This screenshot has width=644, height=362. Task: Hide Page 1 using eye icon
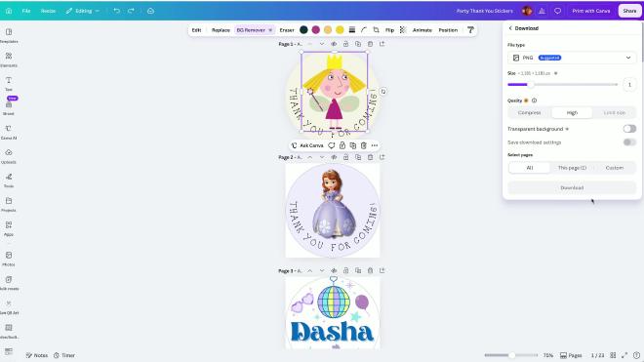[334, 44]
